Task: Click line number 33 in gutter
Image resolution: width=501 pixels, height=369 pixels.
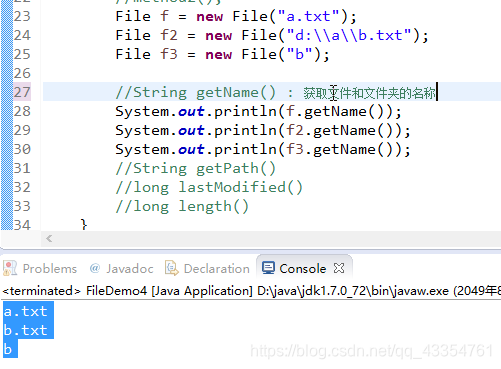Action: point(22,206)
